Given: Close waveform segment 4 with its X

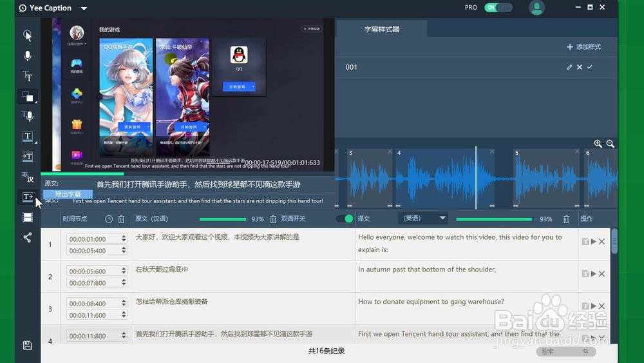Looking at the screenshot, I should tap(492, 152).
